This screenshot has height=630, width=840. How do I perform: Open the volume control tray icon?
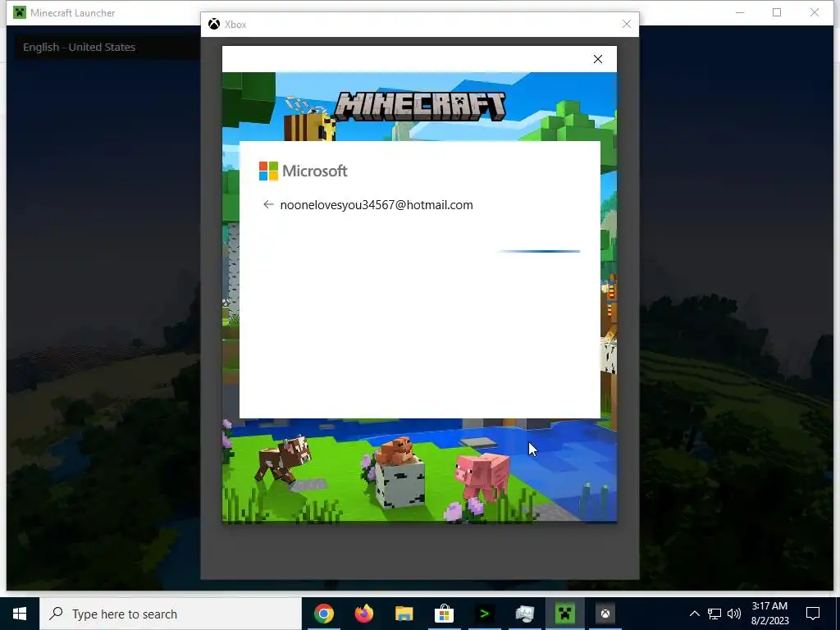(734, 614)
